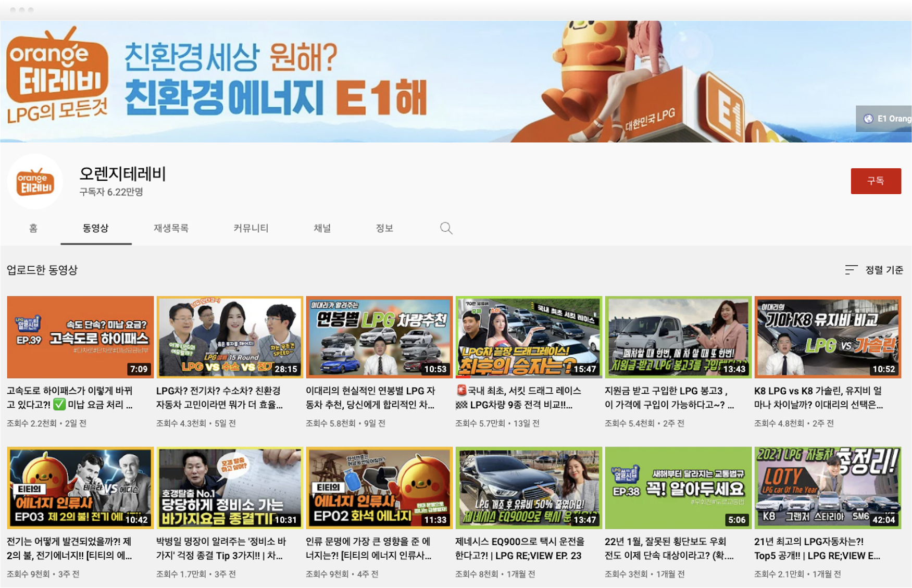Switch to the 채널 tab
Viewport: 912px width, 588px height.
point(323,228)
